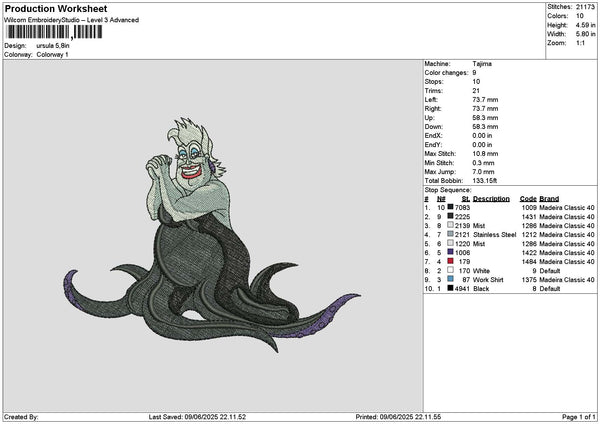Image resolution: width=600 pixels, height=424 pixels.
Task: Click the 'EndX:' label
Action: point(433,135)
